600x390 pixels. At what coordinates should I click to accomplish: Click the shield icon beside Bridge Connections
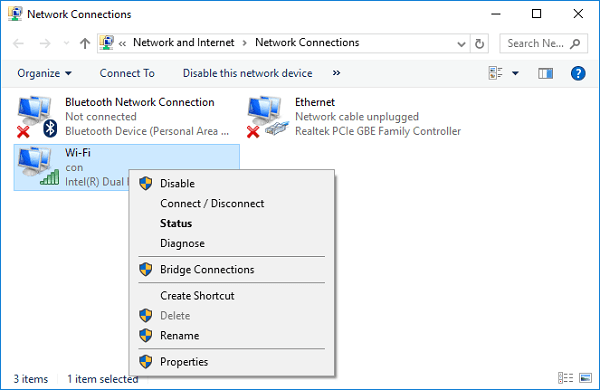point(145,269)
